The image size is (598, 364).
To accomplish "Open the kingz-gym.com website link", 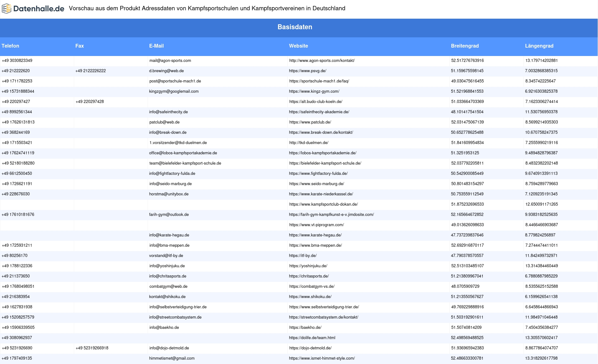I will pos(314,91).
